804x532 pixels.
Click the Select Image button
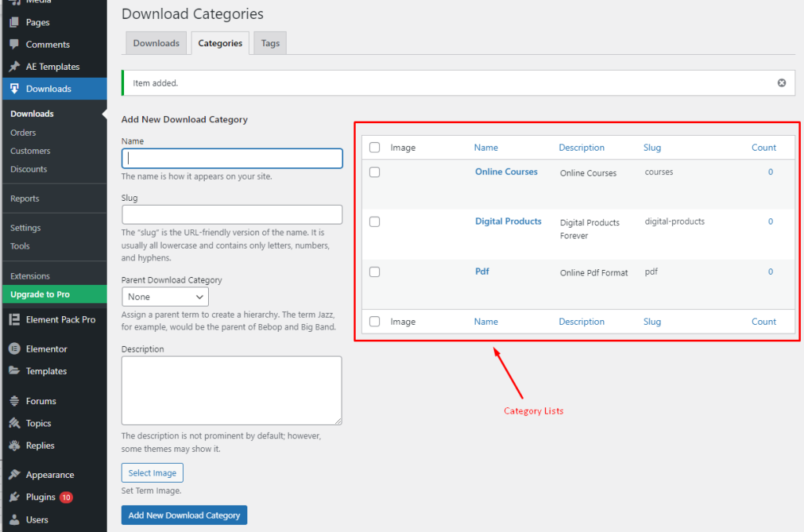coord(152,472)
